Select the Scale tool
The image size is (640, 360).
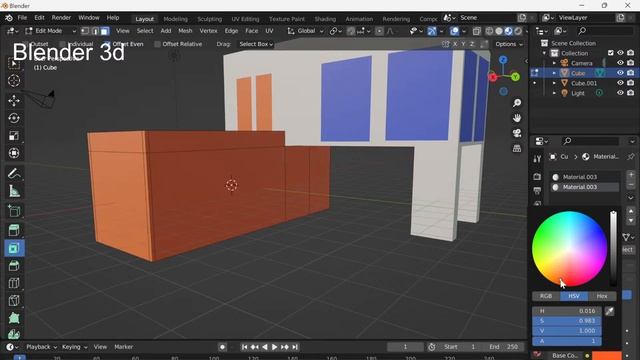(14, 136)
